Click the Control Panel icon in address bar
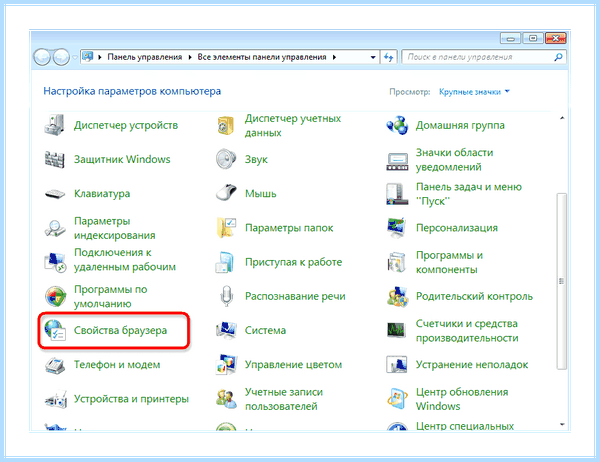 (88, 57)
